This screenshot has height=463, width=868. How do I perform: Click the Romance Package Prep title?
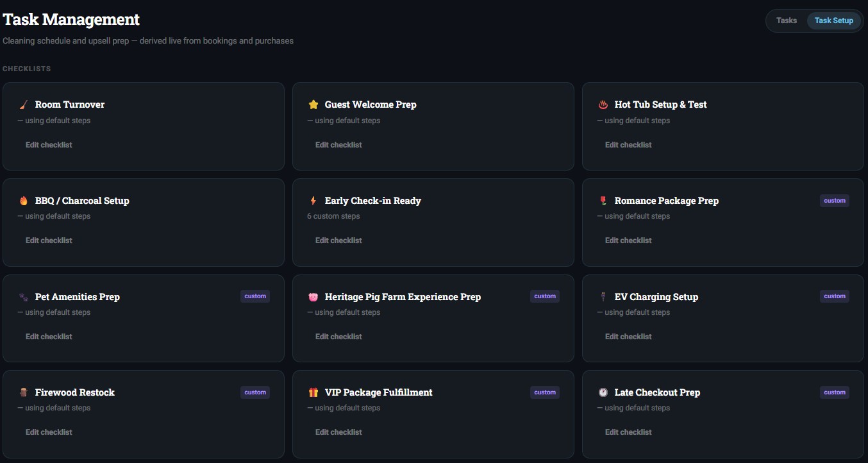point(667,201)
